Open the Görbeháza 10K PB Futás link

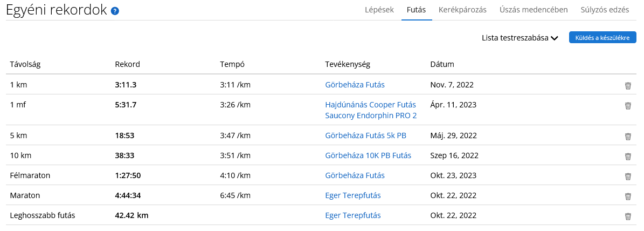click(368, 155)
